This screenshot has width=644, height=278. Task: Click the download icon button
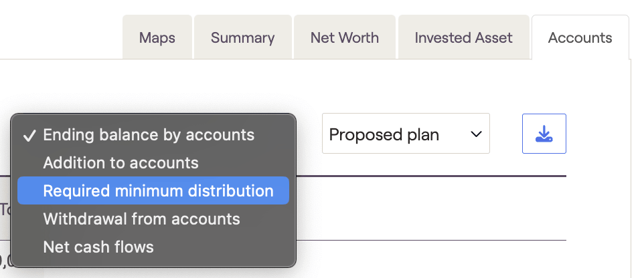click(x=544, y=134)
